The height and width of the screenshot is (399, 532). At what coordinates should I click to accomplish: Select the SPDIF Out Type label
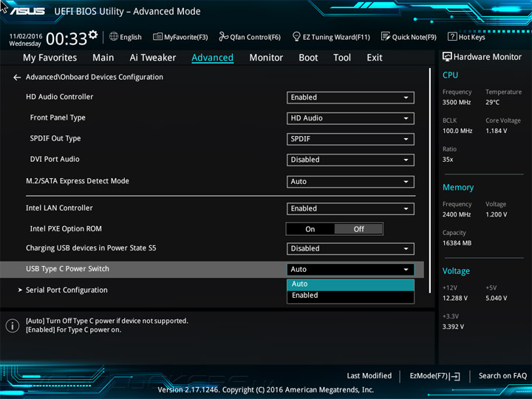(55, 138)
